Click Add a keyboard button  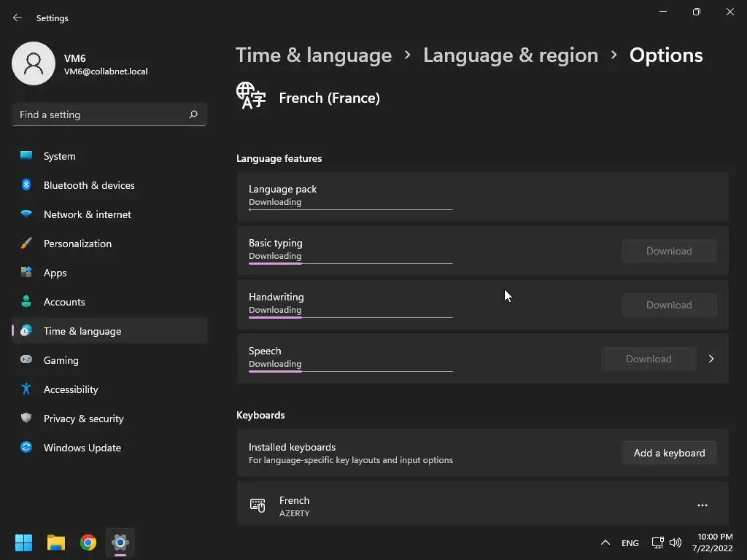coord(669,453)
